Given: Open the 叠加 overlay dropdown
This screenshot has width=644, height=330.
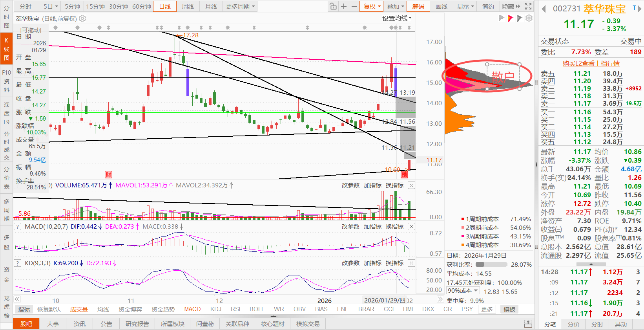Looking at the screenshot, I should [395, 6].
